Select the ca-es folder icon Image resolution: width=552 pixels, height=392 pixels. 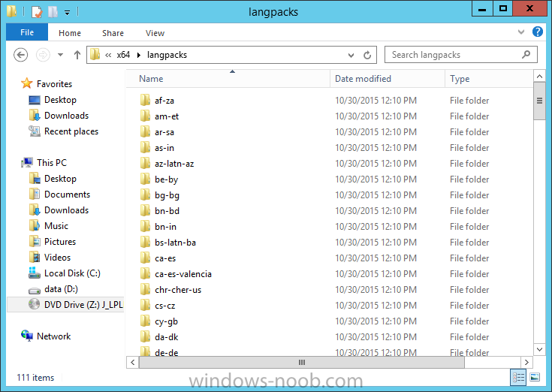(145, 258)
